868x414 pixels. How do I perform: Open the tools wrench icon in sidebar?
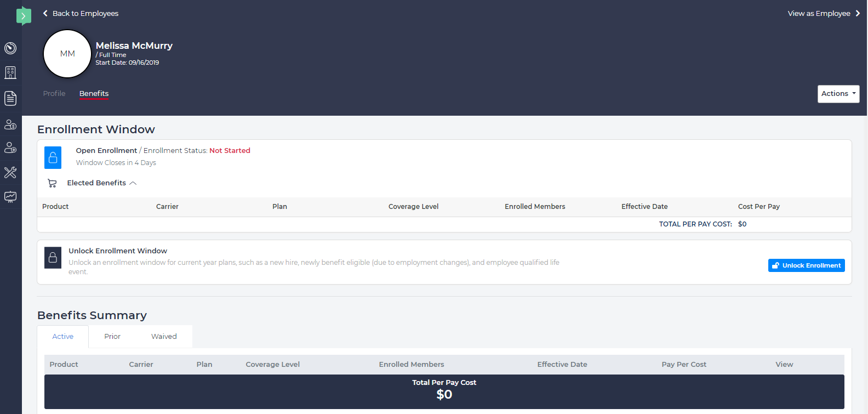(x=10, y=172)
